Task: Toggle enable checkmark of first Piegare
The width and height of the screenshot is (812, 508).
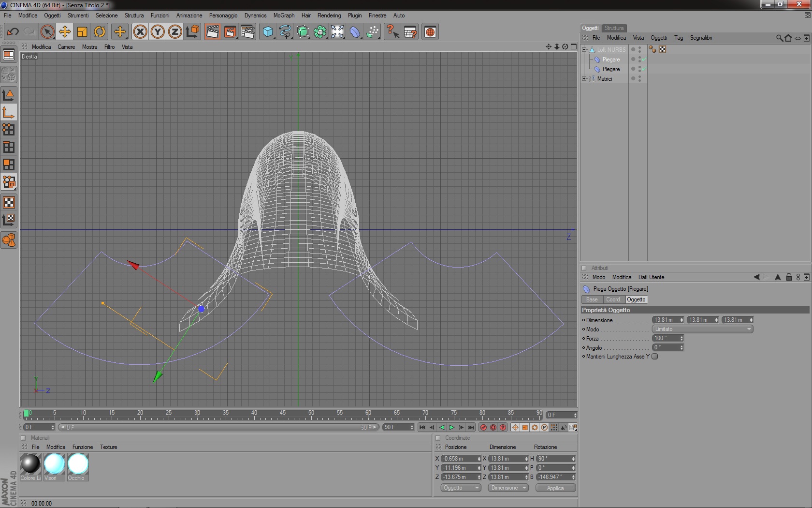Action: [644, 60]
